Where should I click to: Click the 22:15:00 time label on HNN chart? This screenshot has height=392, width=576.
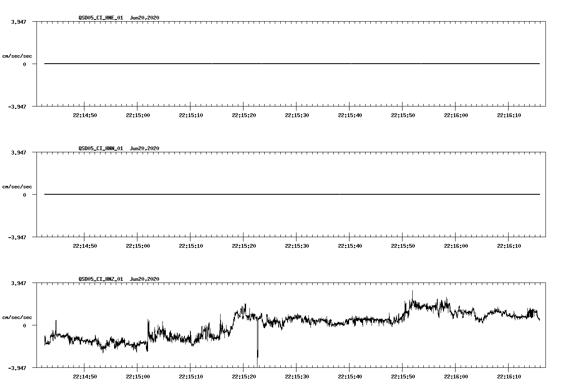pos(138,246)
